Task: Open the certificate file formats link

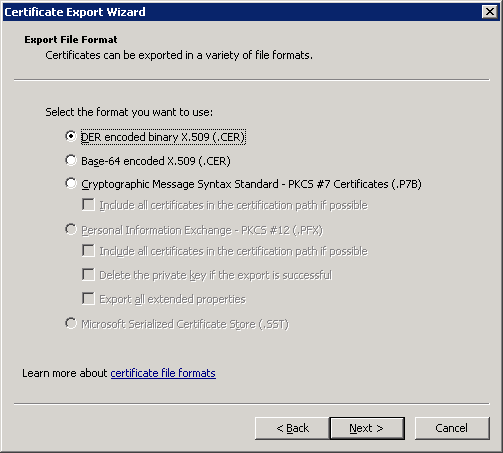Action: pyautogui.click(x=163, y=373)
